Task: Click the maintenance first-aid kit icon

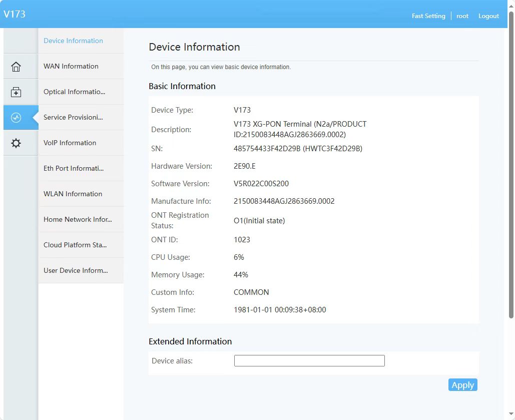Action: (x=16, y=92)
